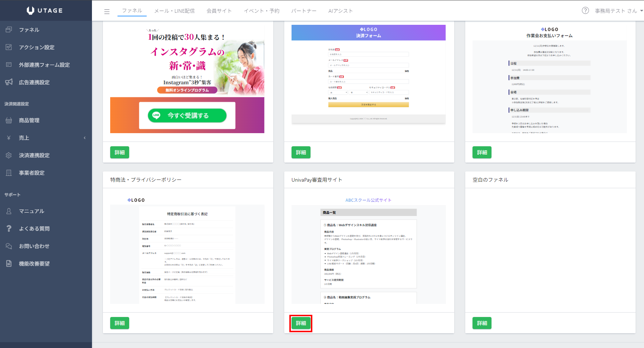Open the マニュアル person icon
644x348 pixels.
(9, 211)
